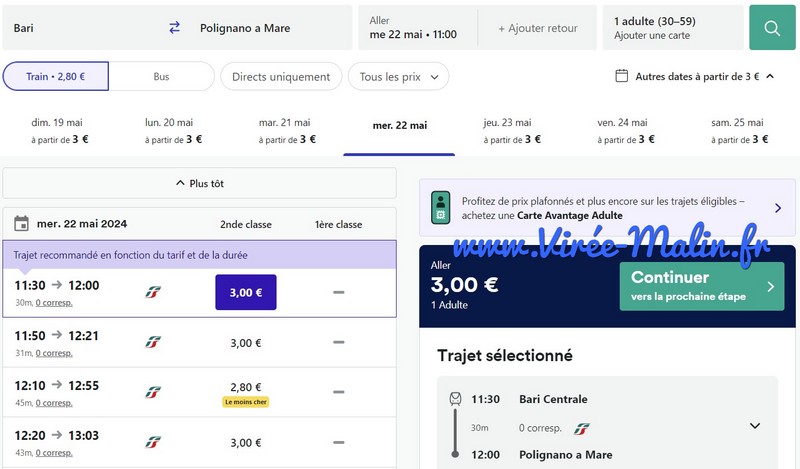Image resolution: width=800 pixels, height=469 pixels.
Task: Click the green search magnifier button
Action: pyautogui.click(x=772, y=28)
